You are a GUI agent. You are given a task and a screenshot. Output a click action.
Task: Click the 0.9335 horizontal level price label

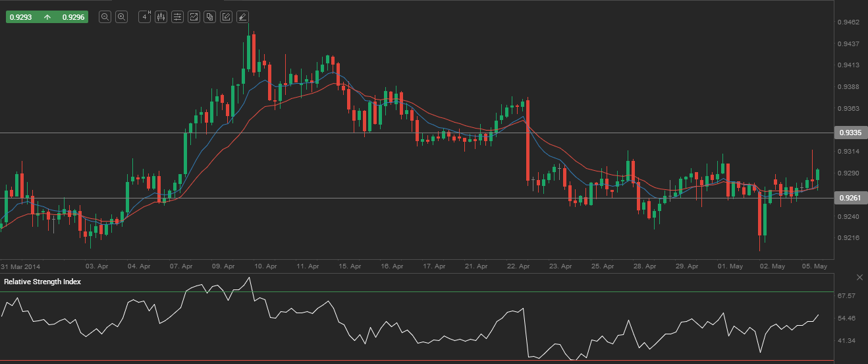[x=850, y=133]
